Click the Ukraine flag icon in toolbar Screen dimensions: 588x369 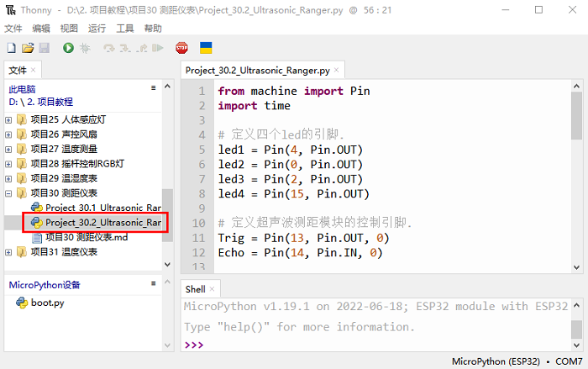click(205, 49)
